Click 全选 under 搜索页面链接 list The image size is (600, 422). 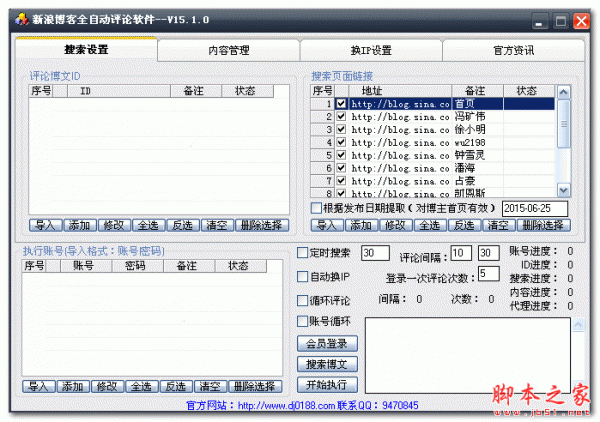pyautogui.click(x=430, y=225)
